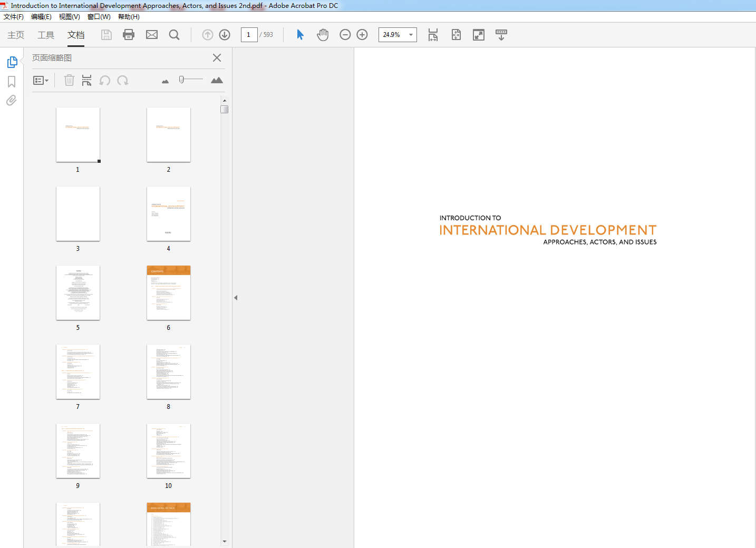This screenshot has width=756, height=548.
Task: Click the thumbnail panel scrollbar thumb
Action: (225, 109)
